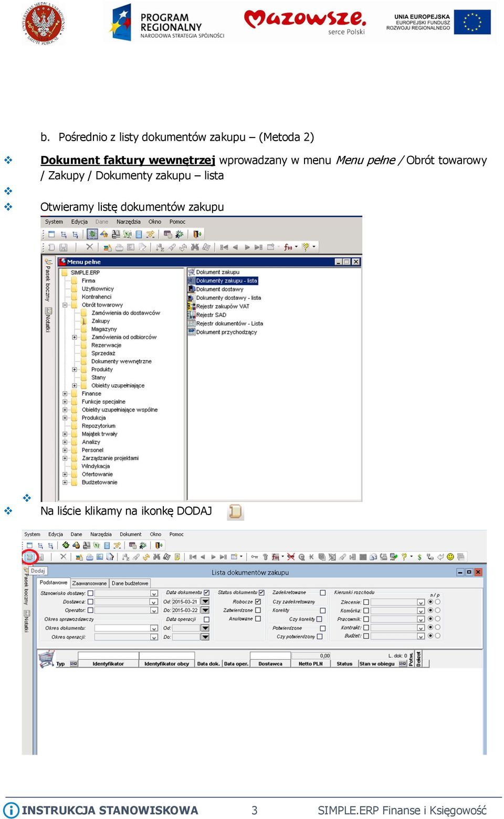Click the Stan w obiegu column header
The image size is (504, 819).
(x=377, y=664)
